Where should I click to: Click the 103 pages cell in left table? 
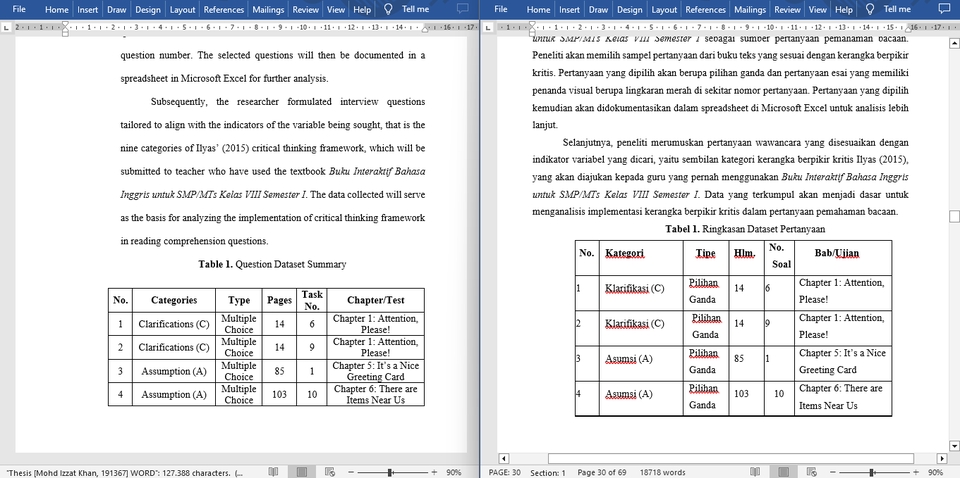(279, 395)
